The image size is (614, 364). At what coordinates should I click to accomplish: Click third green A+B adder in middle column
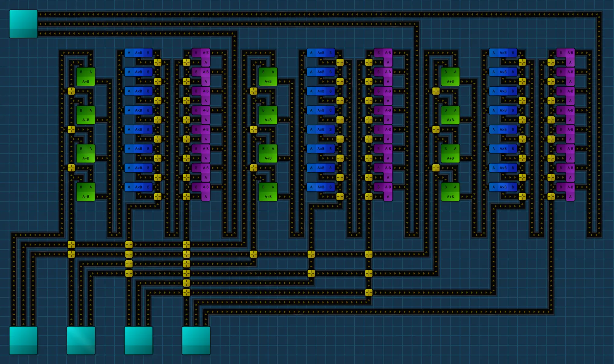tap(268, 153)
